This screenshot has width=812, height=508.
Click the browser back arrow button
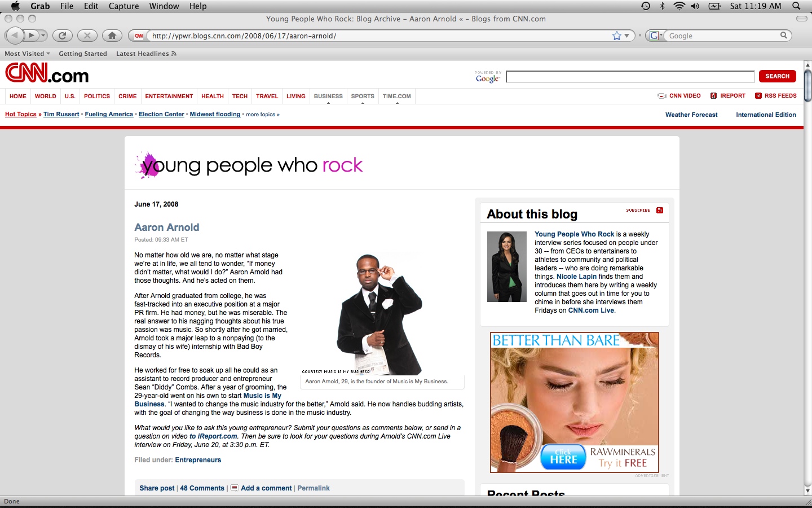pos(15,36)
